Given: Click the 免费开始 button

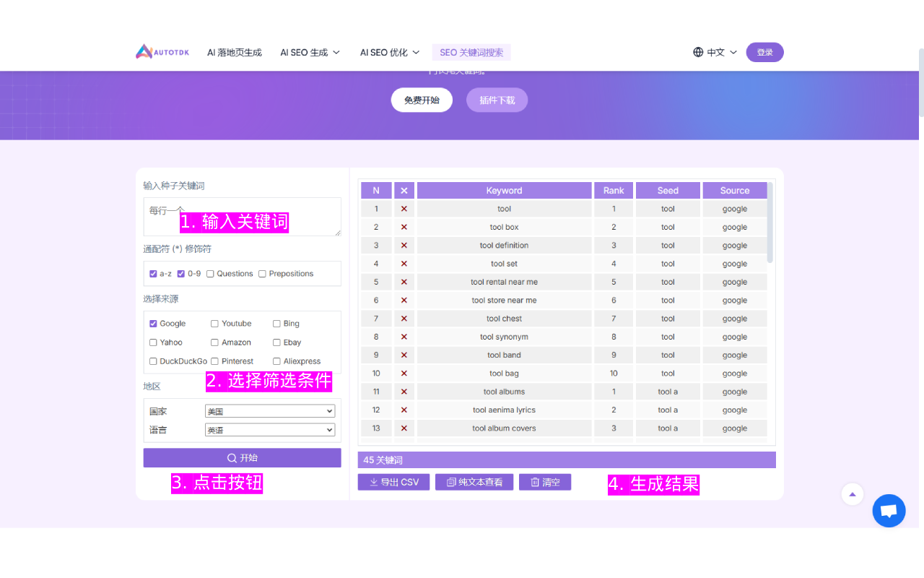Looking at the screenshot, I should coord(422,100).
